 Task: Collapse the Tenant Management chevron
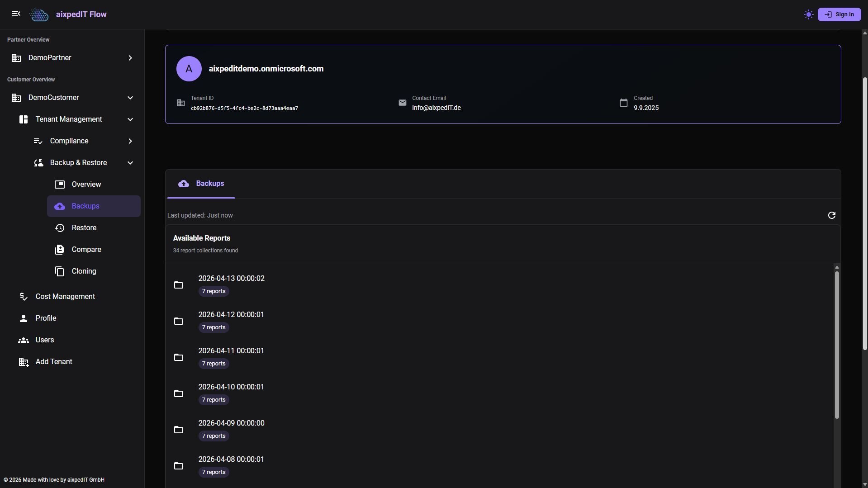pos(130,119)
